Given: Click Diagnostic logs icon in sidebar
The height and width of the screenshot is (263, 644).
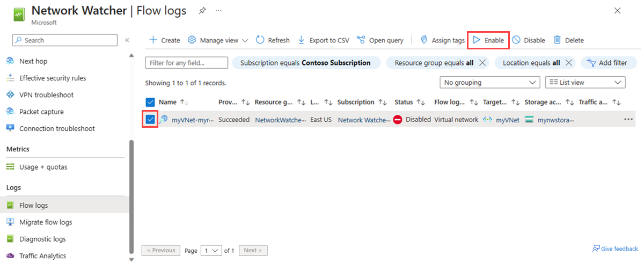Looking at the screenshot, I should (10, 239).
